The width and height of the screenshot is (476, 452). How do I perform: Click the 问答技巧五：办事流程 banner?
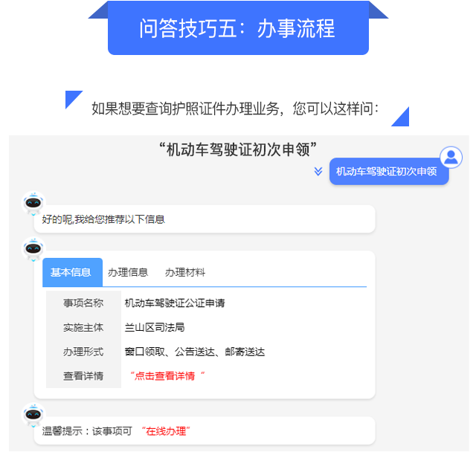tap(238, 28)
